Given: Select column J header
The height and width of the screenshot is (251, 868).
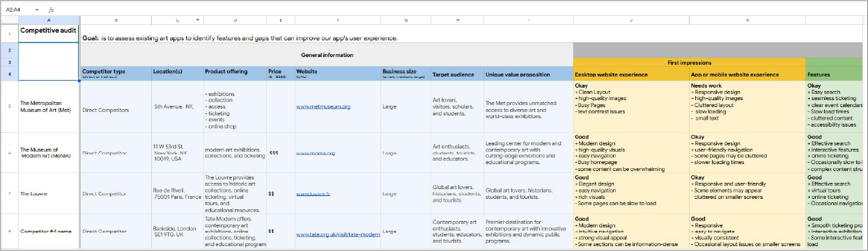Looking at the screenshot, I should pyautogui.click(x=631, y=21).
